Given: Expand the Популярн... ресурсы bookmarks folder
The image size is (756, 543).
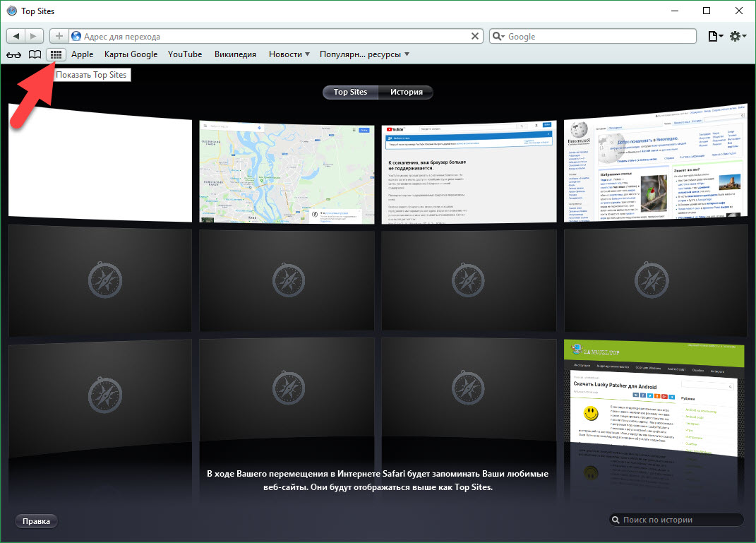Looking at the screenshot, I should pos(364,54).
